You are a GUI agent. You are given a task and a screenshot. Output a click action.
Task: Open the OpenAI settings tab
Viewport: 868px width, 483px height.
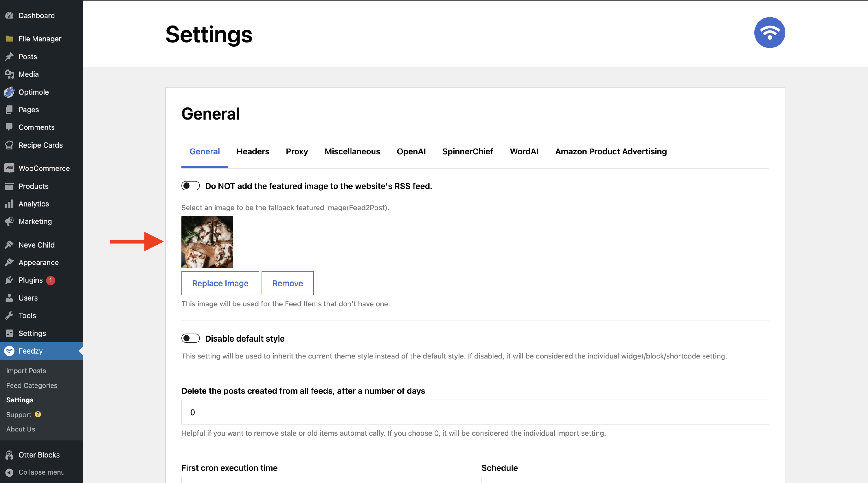click(411, 151)
